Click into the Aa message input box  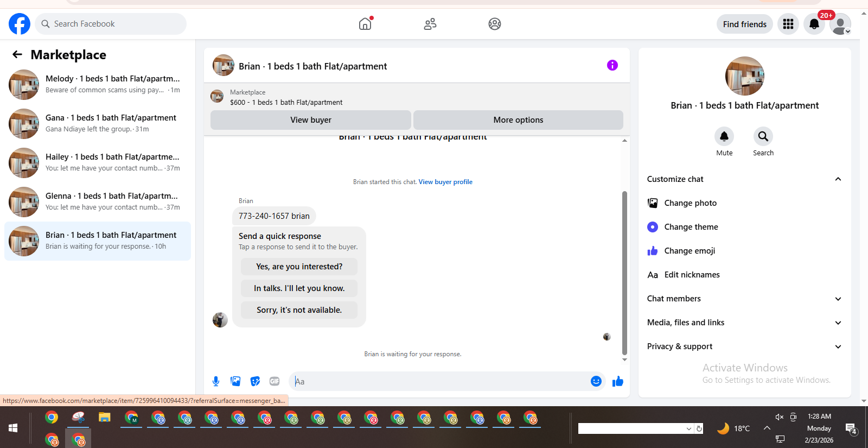coord(439,381)
